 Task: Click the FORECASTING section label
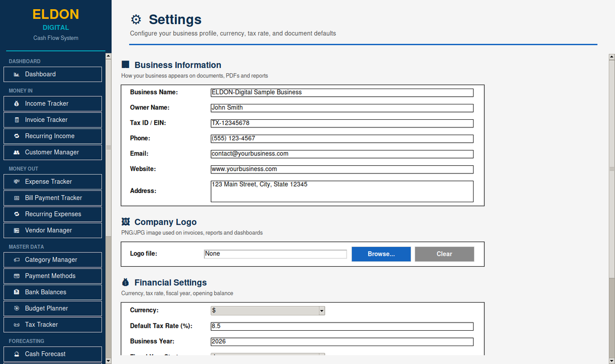click(x=26, y=341)
